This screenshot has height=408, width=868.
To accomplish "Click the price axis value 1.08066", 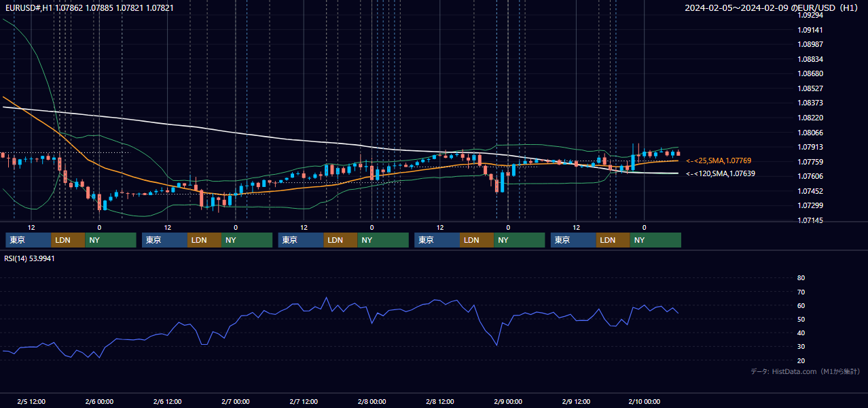I will [810, 133].
